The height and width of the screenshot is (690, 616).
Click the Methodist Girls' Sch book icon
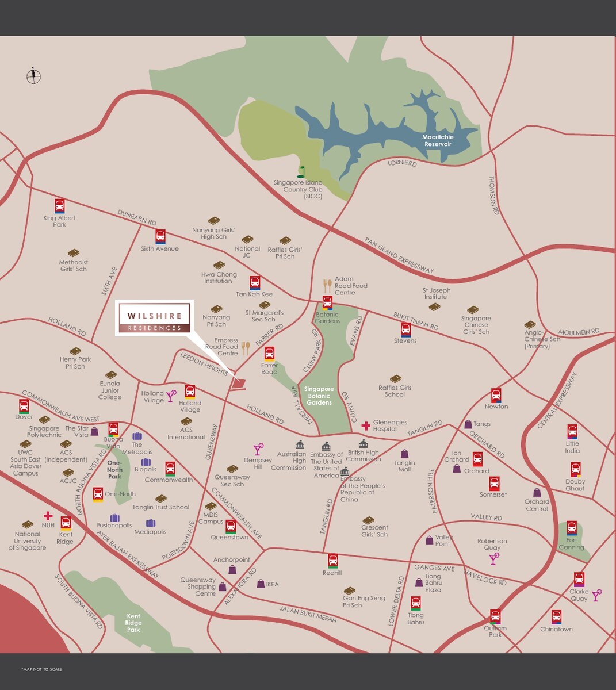74,253
